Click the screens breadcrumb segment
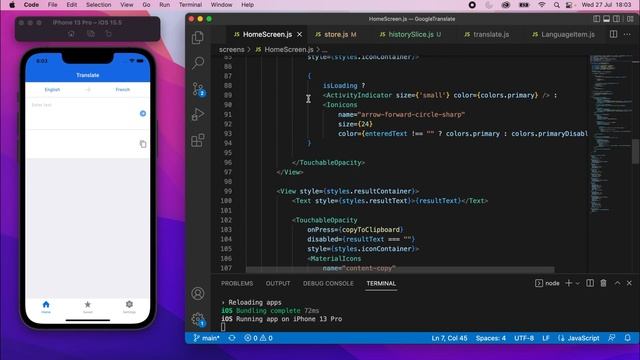Screen dimensions: 640x360 point(231,49)
